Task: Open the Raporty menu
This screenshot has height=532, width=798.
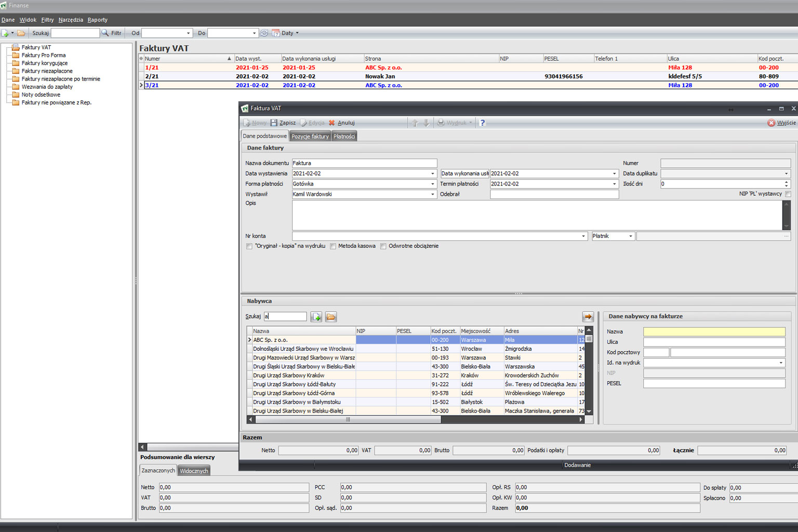Action: click(98, 20)
